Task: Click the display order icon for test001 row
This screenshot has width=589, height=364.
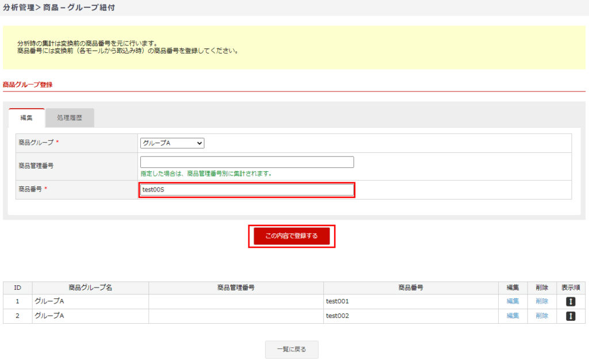Action: (x=570, y=301)
